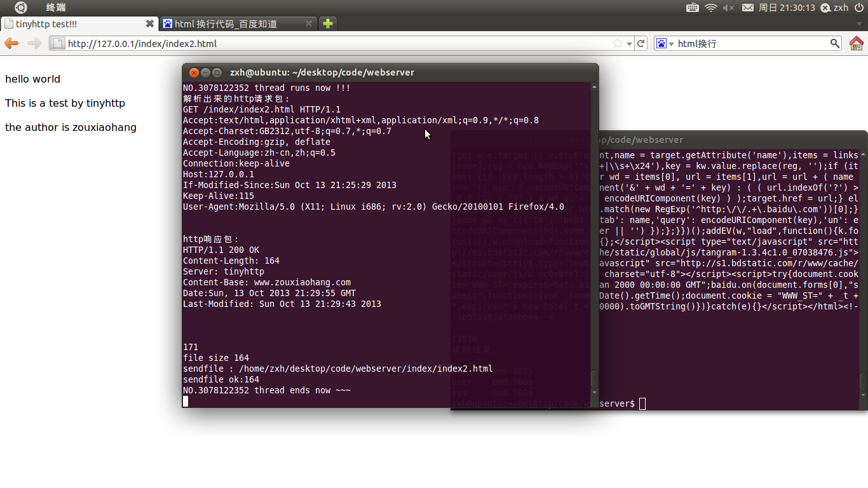
Task: Open new tab with plus button
Action: 327,24
